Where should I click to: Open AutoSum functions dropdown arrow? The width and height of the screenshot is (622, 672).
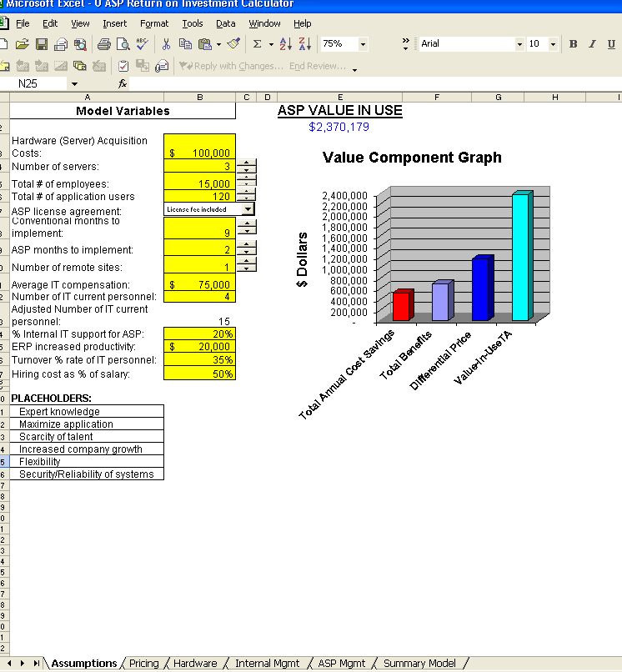click(271, 43)
